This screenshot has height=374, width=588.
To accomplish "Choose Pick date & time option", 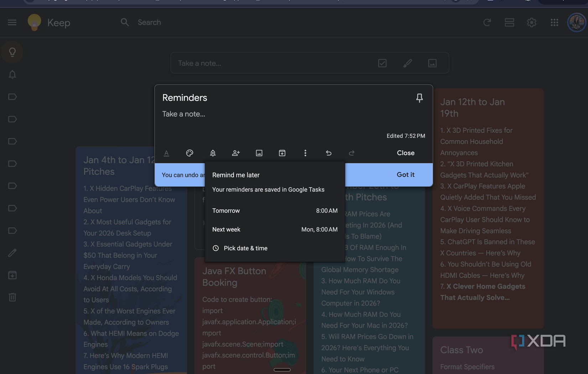I will (x=275, y=248).
